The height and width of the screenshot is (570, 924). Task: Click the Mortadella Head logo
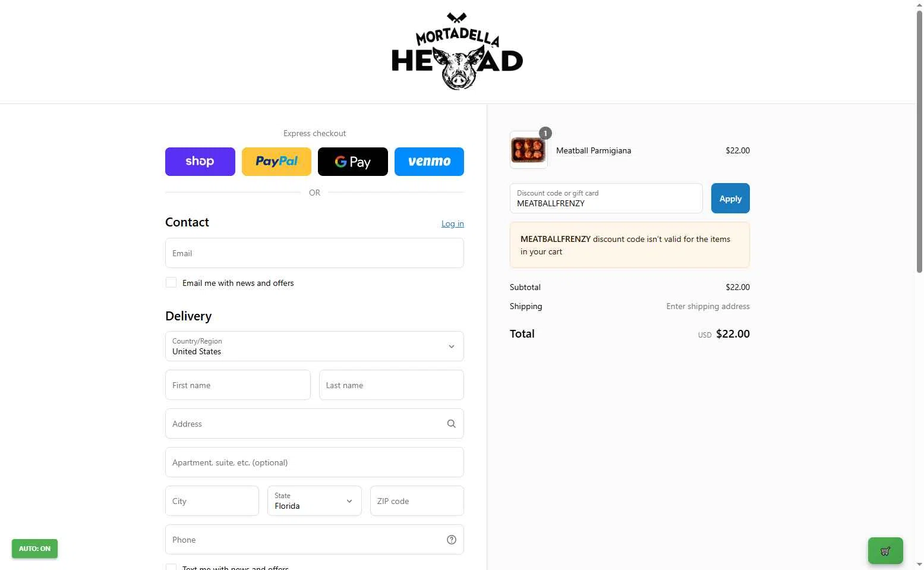[x=457, y=52]
